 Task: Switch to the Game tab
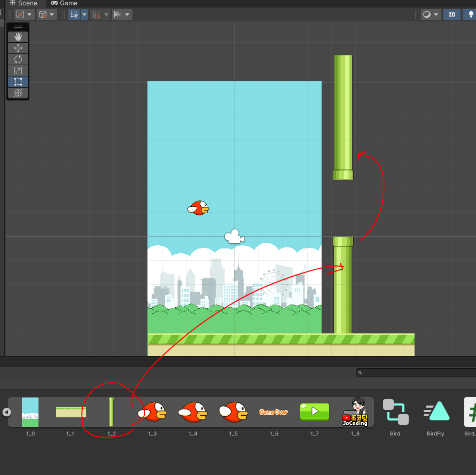click(x=64, y=3)
